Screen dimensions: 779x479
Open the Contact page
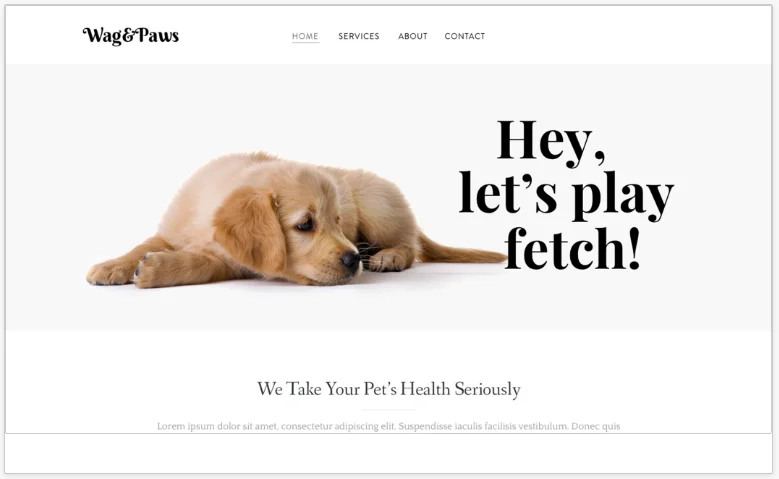pos(465,36)
